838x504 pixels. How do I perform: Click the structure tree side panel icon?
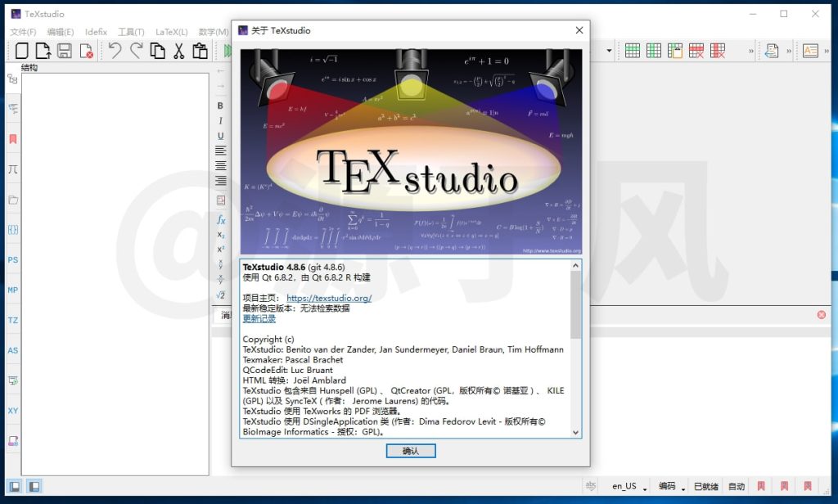(13, 79)
